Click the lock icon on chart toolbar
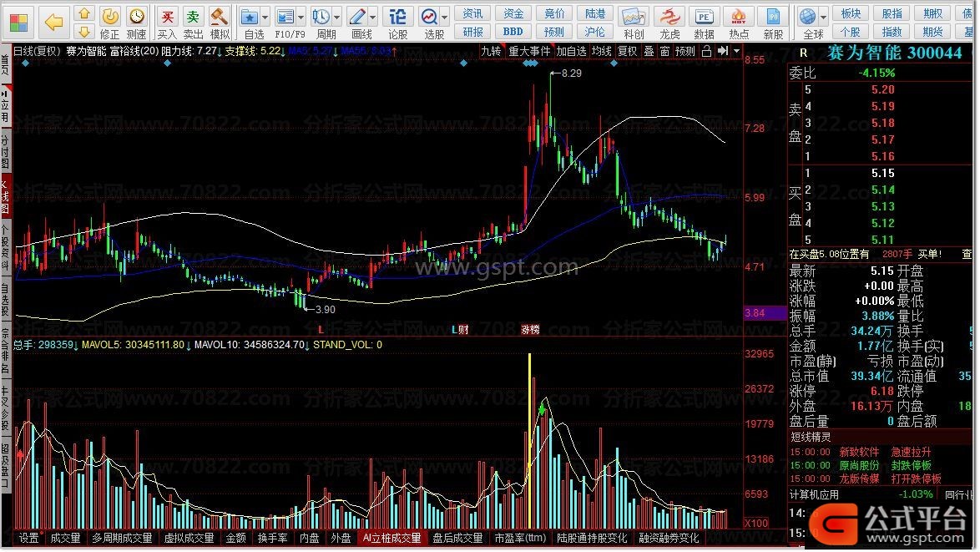 [706, 51]
